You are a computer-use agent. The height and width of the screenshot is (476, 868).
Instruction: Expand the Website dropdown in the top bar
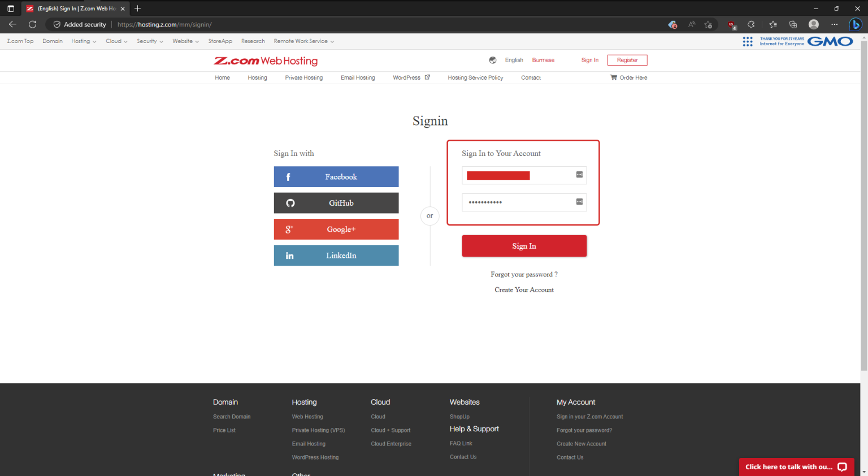coord(185,41)
